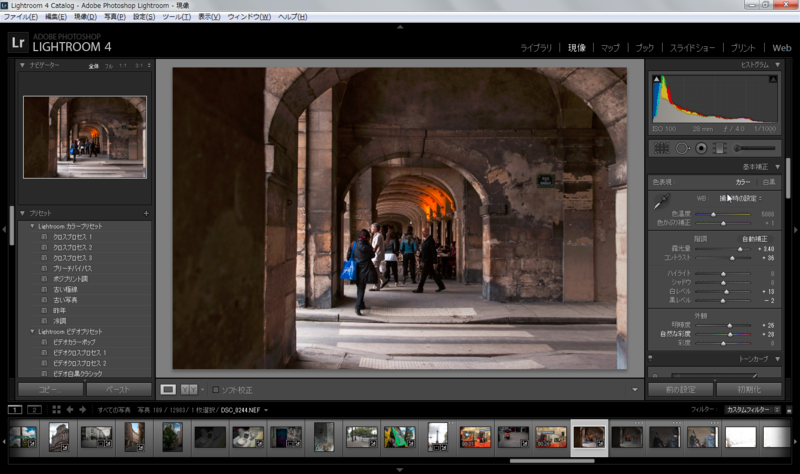The image size is (800, 474).
Task: Set navigator zoom to 1:1
Action: [123, 66]
